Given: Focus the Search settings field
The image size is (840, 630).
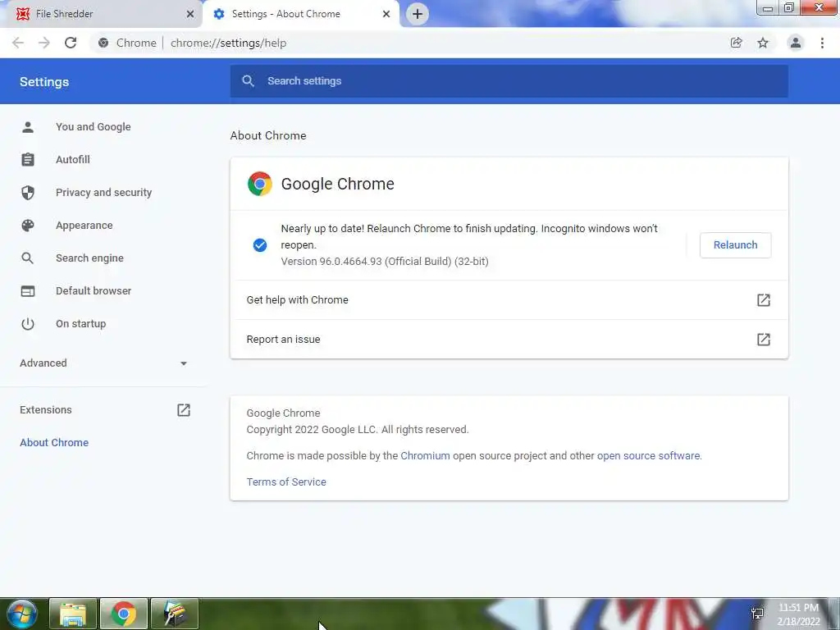Looking at the screenshot, I should [x=509, y=81].
